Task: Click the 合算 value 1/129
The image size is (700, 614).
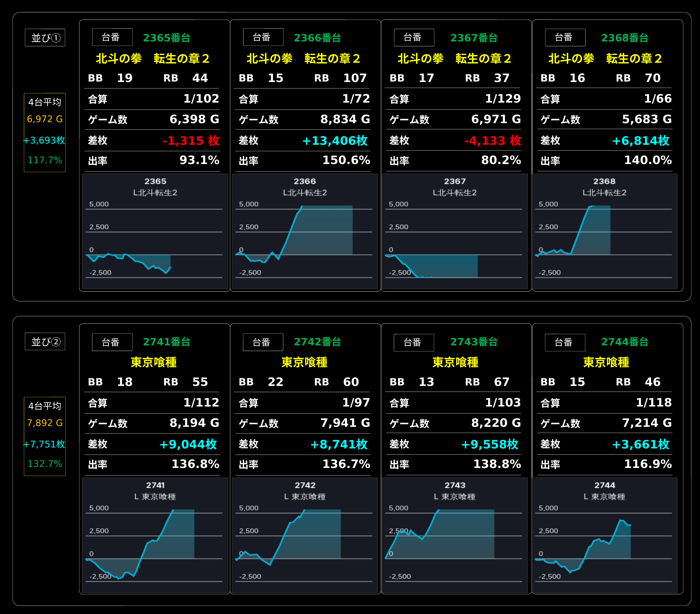Action: 503,98
